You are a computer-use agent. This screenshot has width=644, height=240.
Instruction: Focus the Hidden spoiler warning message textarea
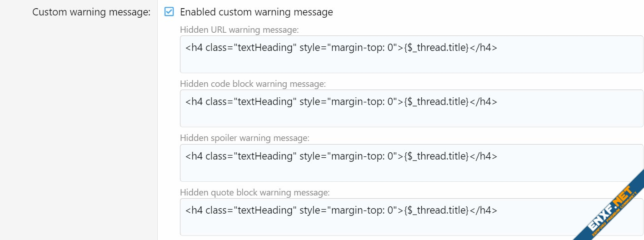(412, 163)
